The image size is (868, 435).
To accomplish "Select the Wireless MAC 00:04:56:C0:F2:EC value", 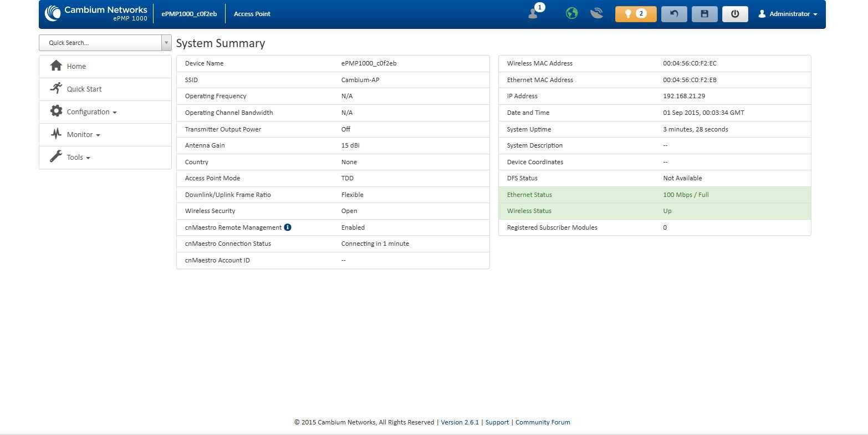I will pyautogui.click(x=690, y=63).
